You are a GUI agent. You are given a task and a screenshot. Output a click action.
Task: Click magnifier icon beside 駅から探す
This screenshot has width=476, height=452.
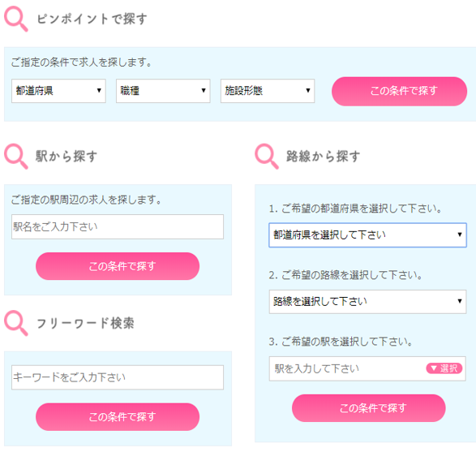[16, 157]
